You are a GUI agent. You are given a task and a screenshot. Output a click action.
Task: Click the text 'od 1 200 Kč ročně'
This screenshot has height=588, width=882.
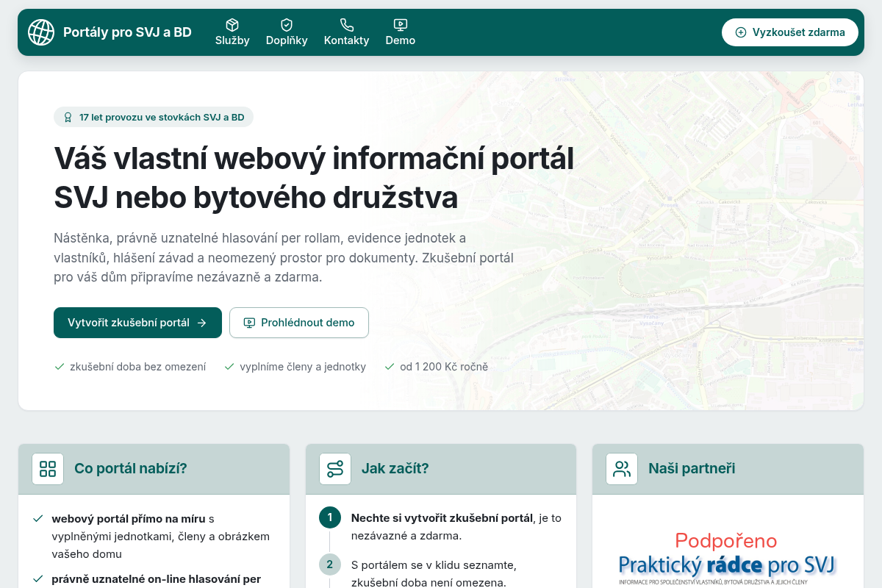pos(444,367)
